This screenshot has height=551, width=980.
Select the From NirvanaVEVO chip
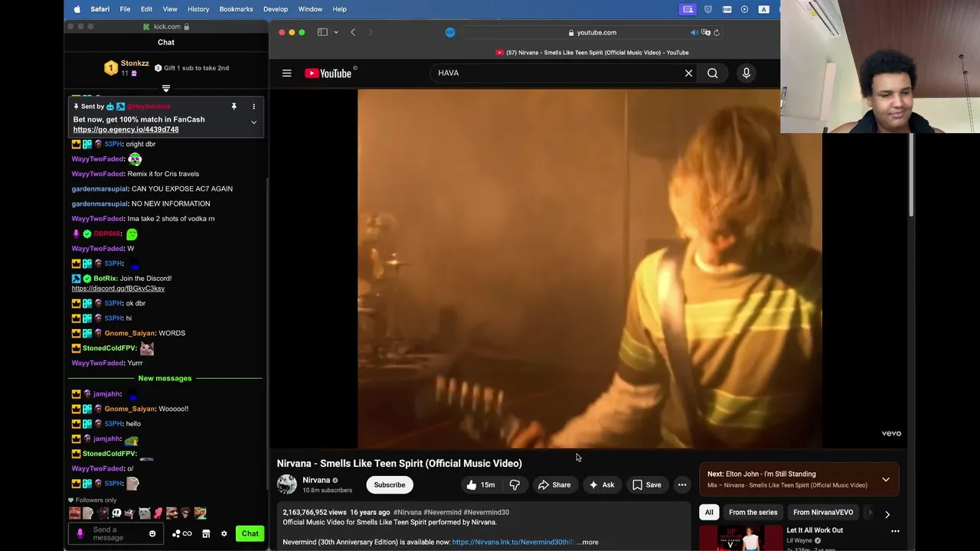click(x=823, y=512)
